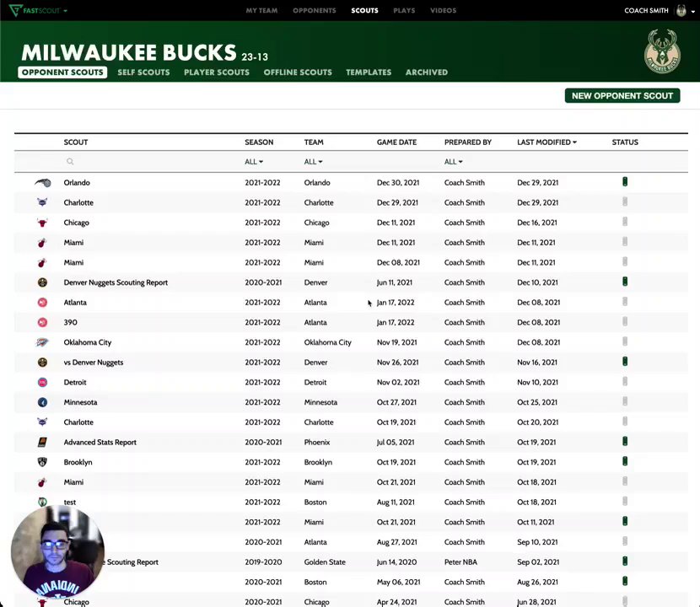Click the Milwaukee Bucks team logo
The image size is (700, 607).
pyautogui.click(x=662, y=51)
